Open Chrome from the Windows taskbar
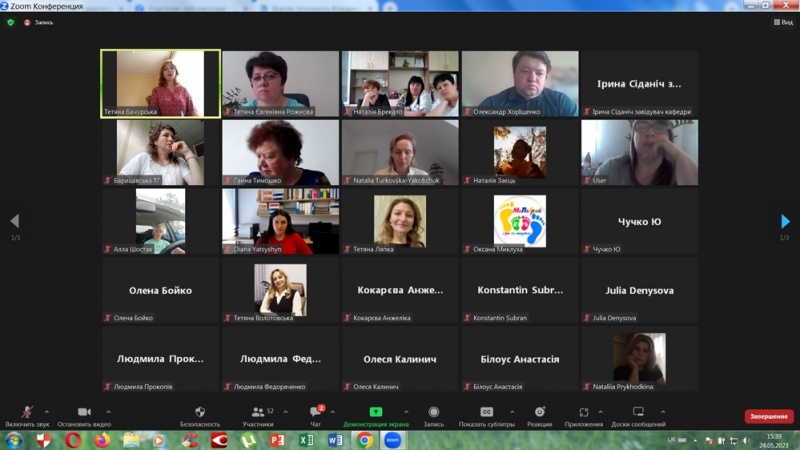This screenshot has width=800, height=450. 365,440
